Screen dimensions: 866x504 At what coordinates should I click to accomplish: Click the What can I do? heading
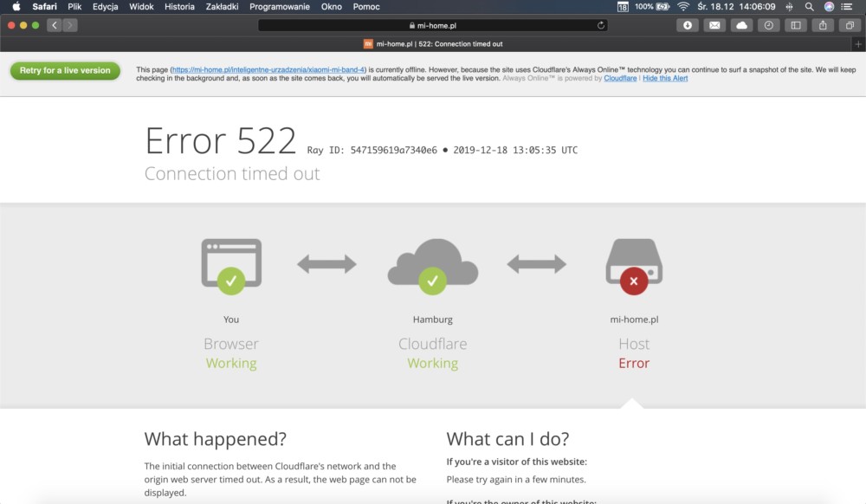(507, 439)
